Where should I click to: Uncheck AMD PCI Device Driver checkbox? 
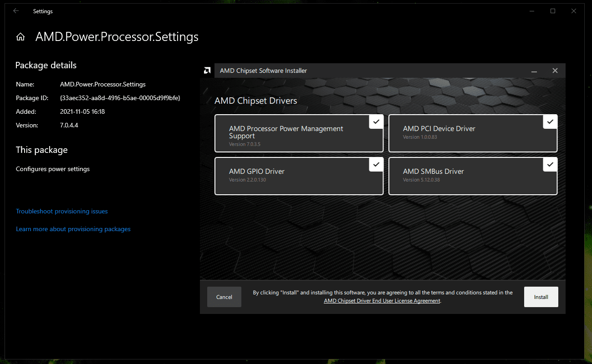click(x=550, y=121)
